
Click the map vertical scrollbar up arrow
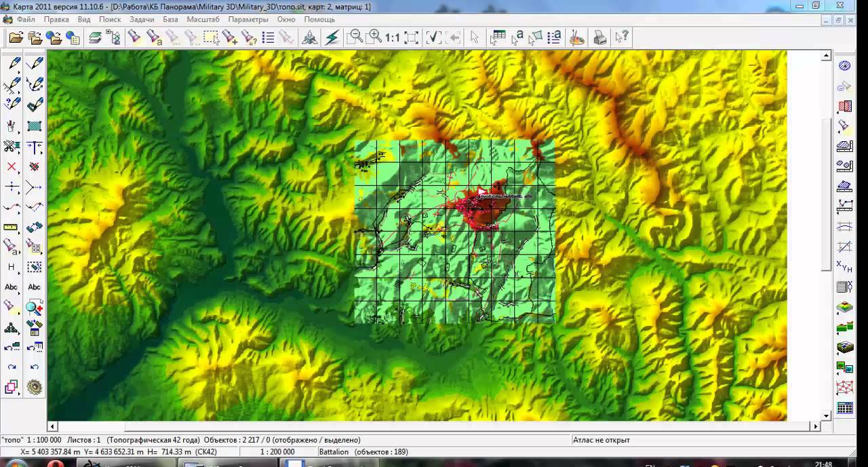tap(826, 56)
